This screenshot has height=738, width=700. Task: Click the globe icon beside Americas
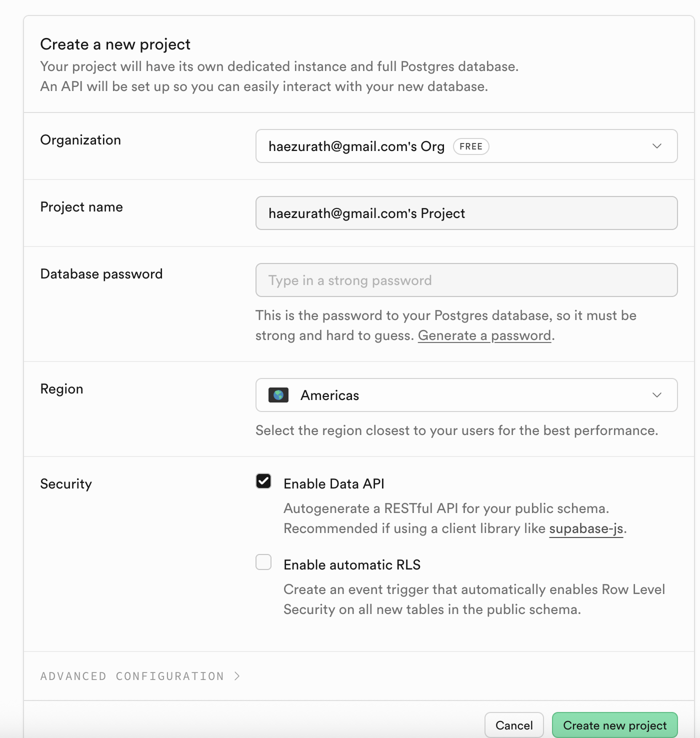click(x=278, y=395)
